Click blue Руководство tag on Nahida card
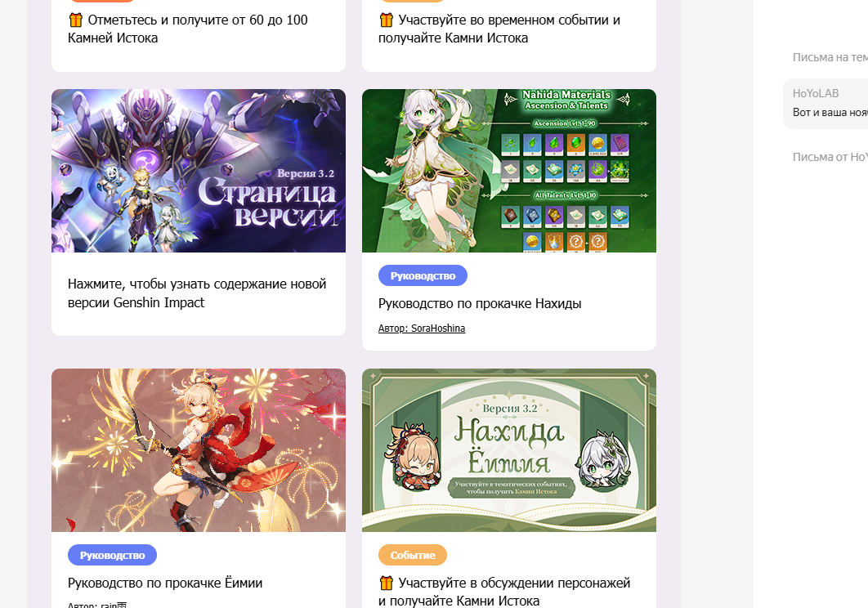Screen dimensions: 868x608 tap(423, 275)
